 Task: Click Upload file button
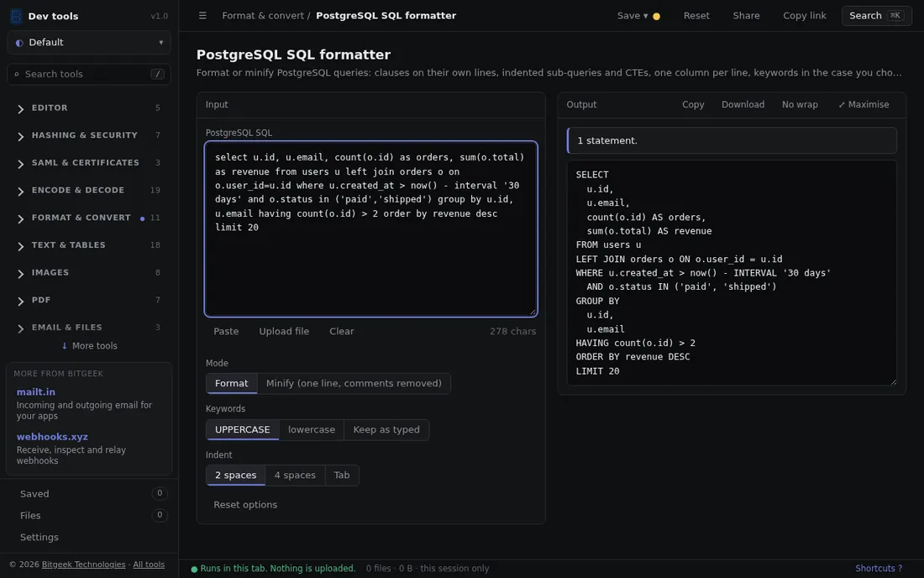click(x=284, y=331)
